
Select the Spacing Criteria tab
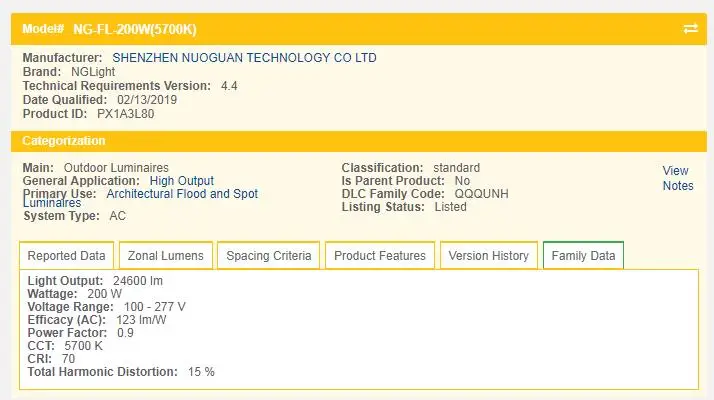[x=269, y=256]
